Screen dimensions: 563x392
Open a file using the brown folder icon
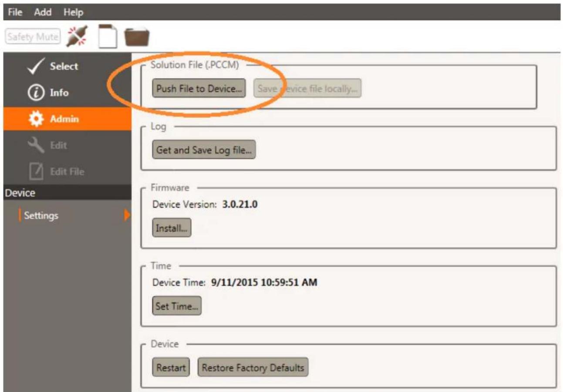pyautogui.click(x=136, y=37)
